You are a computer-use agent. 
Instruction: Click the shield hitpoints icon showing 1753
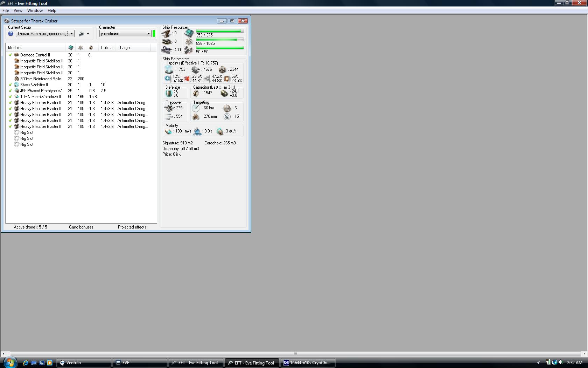coord(169,70)
